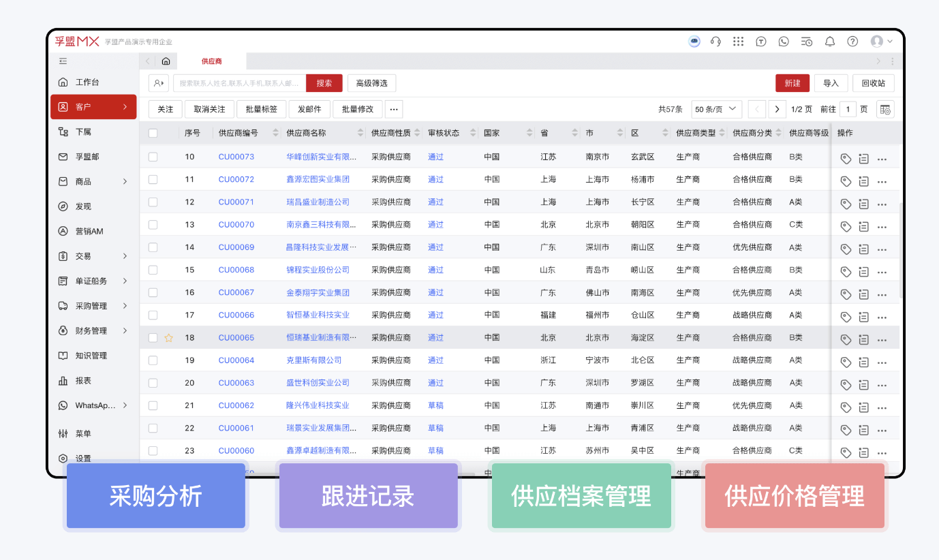The image size is (939, 560).
Task: Click the WhatsApp icon in top bar
Action: [784, 42]
